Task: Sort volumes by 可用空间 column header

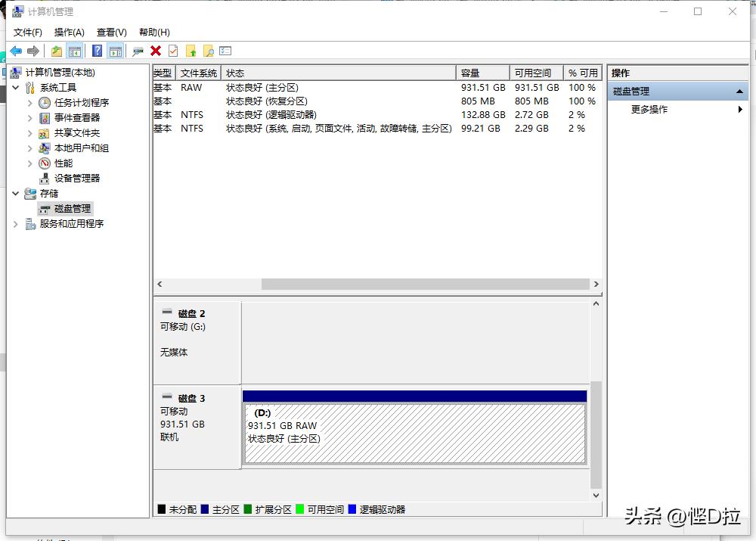Action: 533,73
